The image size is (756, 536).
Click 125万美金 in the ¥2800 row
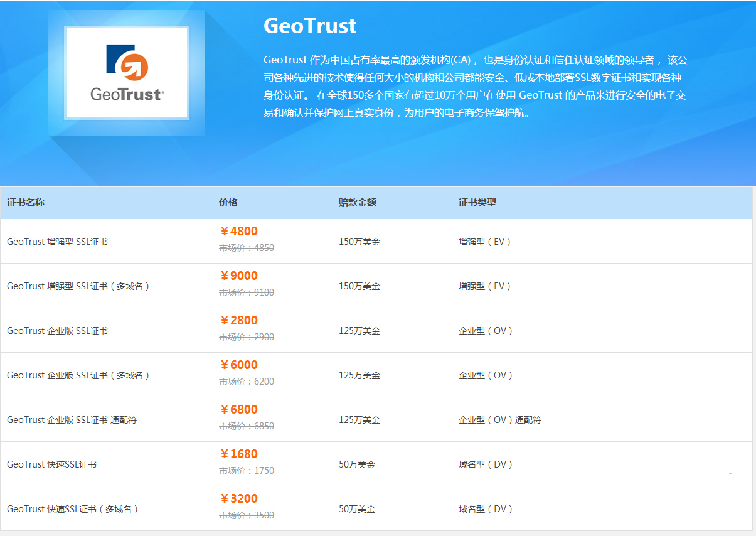click(359, 331)
